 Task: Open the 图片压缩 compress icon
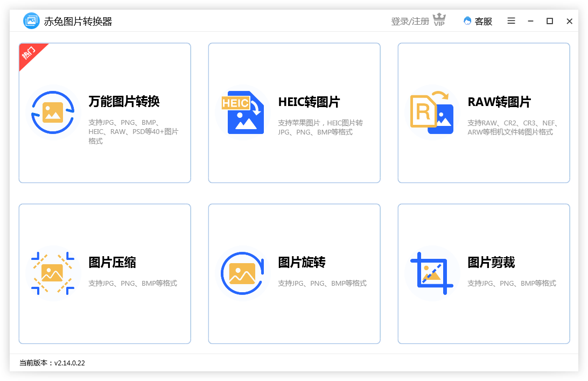point(53,273)
